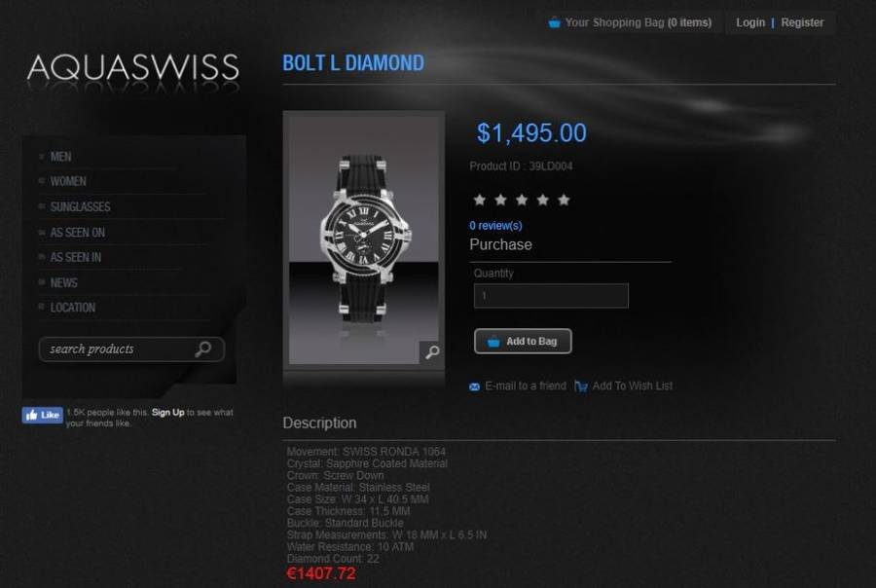
Task: Click into the search products field
Action: 120,349
